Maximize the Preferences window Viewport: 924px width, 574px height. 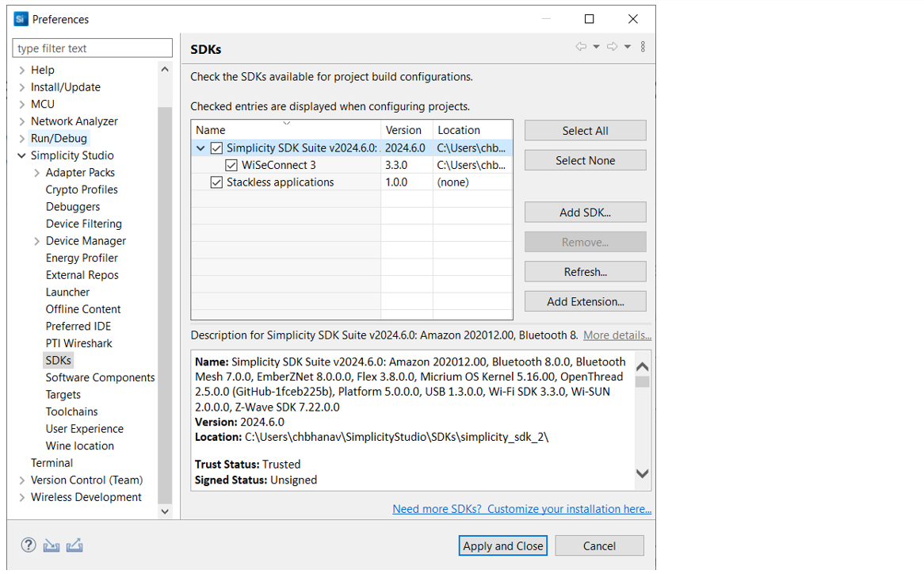589,19
